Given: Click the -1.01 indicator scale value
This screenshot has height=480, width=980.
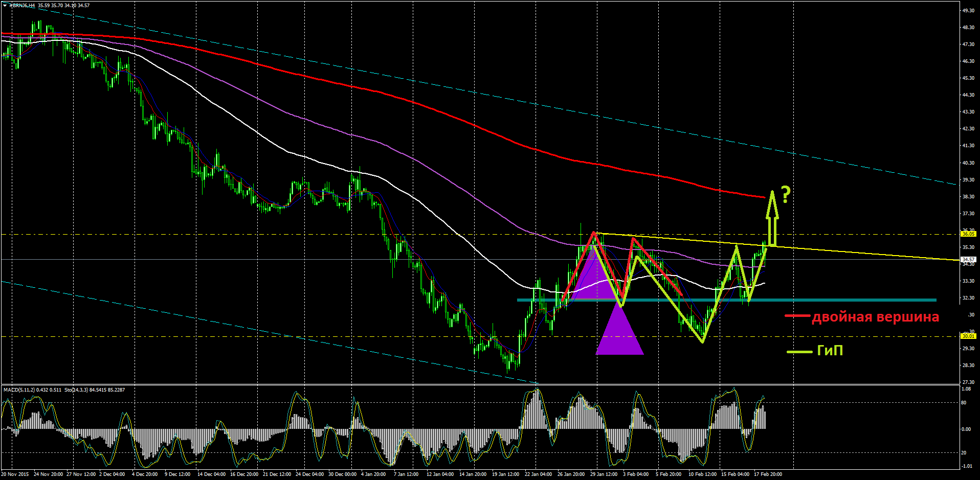Looking at the screenshot, I should (966, 466).
